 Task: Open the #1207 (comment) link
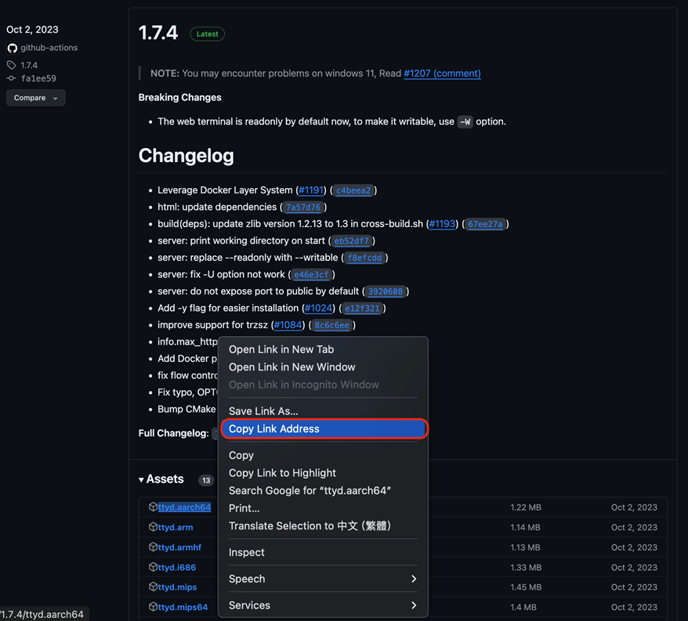pos(442,73)
